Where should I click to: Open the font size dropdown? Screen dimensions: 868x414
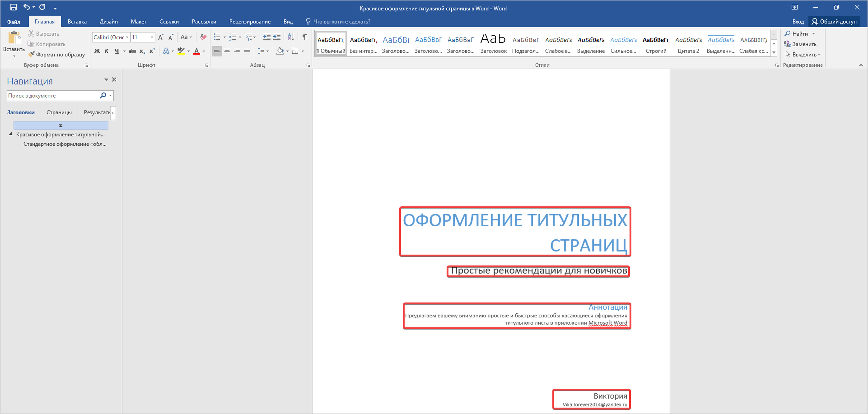click(152, 38)
